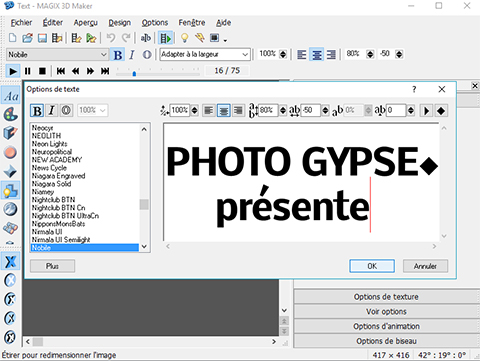The image size is (480, 361).
Task: Toggle Outline in Options de texte dialog
Action: tap(66, 110)
